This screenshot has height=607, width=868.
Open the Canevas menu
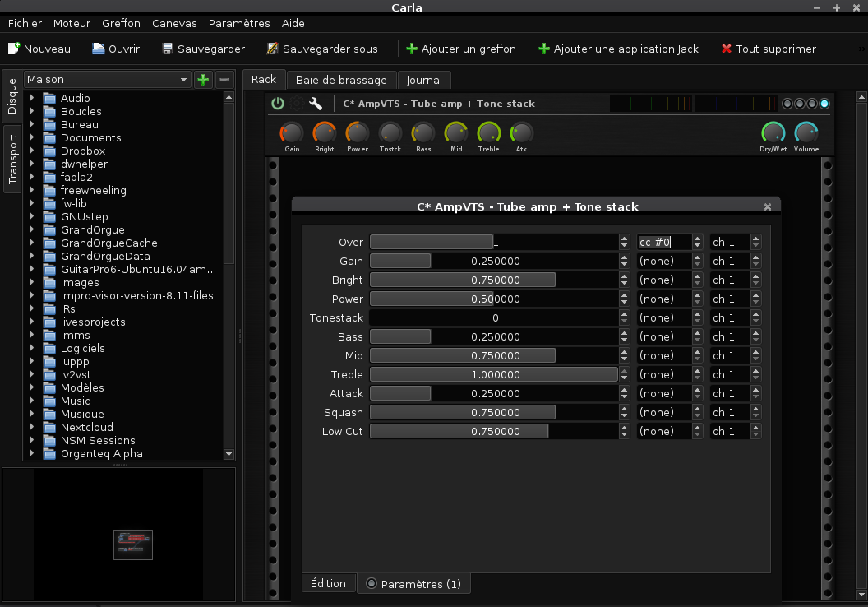point(174,23)
